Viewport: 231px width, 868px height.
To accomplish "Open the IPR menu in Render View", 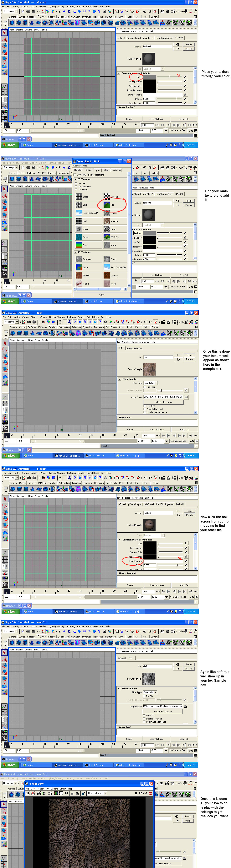I will 47,789.
